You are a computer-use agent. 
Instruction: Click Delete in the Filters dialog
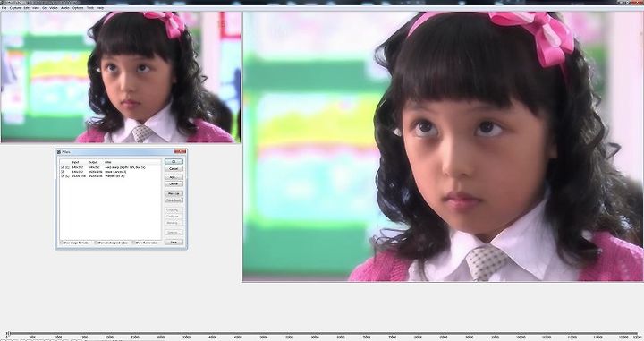pos(174,183)
